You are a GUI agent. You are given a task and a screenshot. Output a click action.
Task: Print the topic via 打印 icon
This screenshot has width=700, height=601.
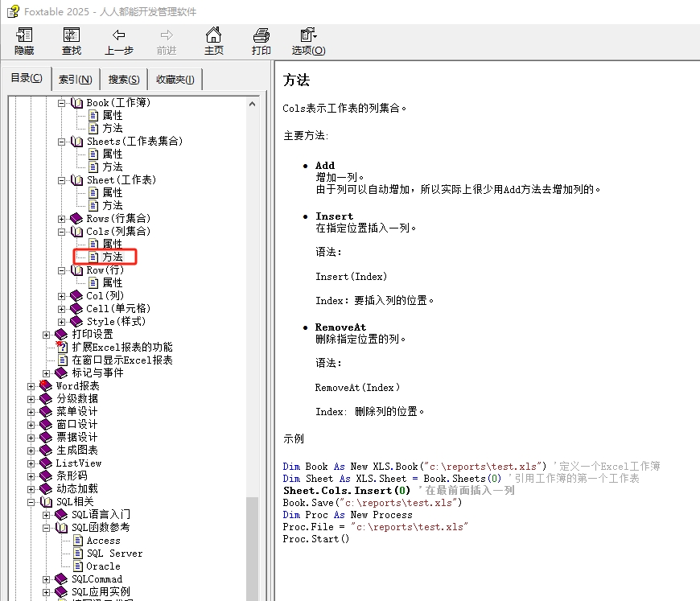[x=261, y=41]
